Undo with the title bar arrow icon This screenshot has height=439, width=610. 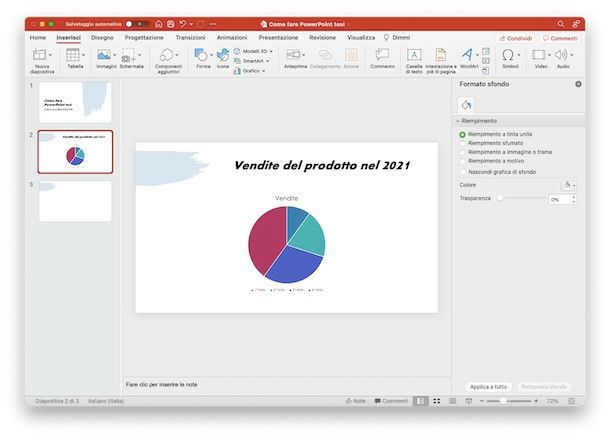tap(182, 24)
